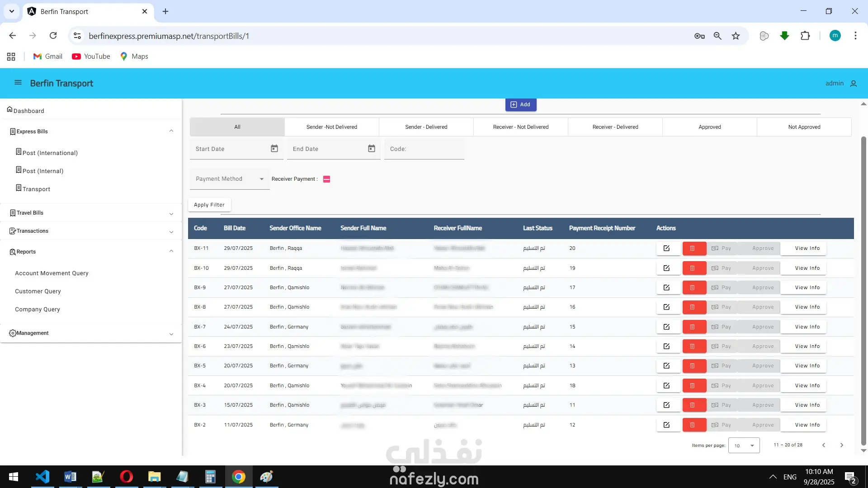Click View Info for bill BX-7
This screenshot has height=488, width=868.
tap(807, 327)
